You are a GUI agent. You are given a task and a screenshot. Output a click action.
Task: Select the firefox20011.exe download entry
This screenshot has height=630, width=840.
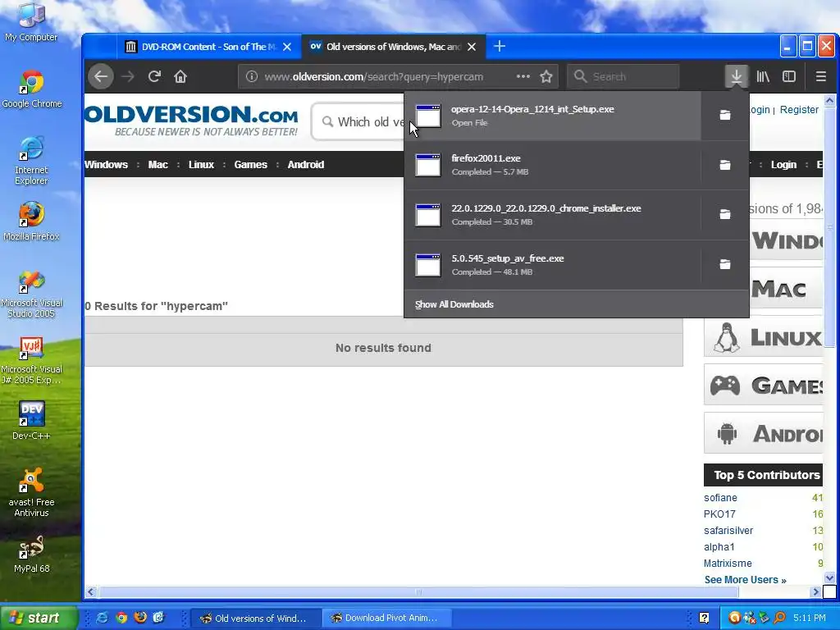tap(552, 165)
